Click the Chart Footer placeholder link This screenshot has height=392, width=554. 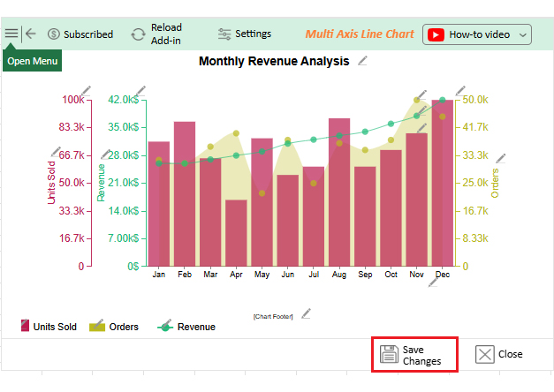click(272, 315)
